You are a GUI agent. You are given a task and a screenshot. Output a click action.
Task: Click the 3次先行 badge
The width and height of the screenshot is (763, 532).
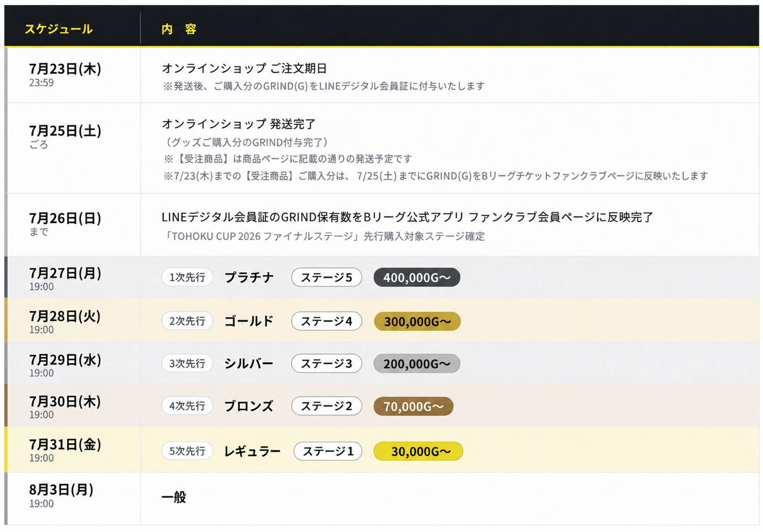(187, 364)
